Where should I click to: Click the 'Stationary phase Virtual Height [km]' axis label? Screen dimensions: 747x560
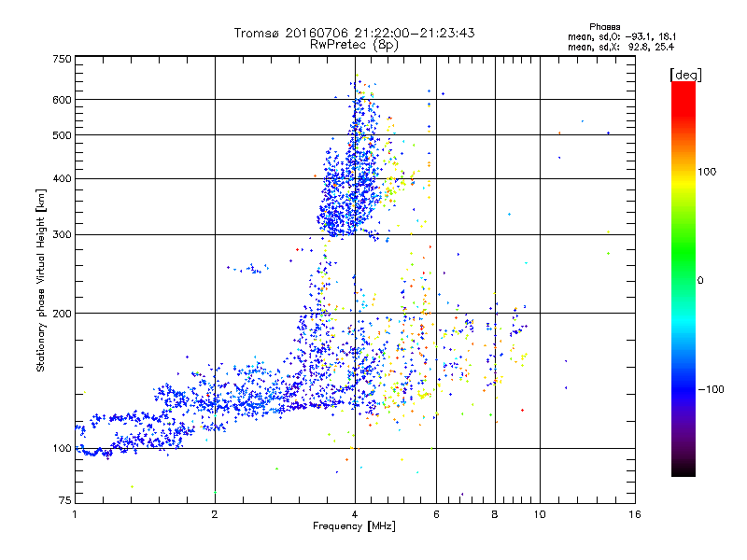tap(40, 281)
